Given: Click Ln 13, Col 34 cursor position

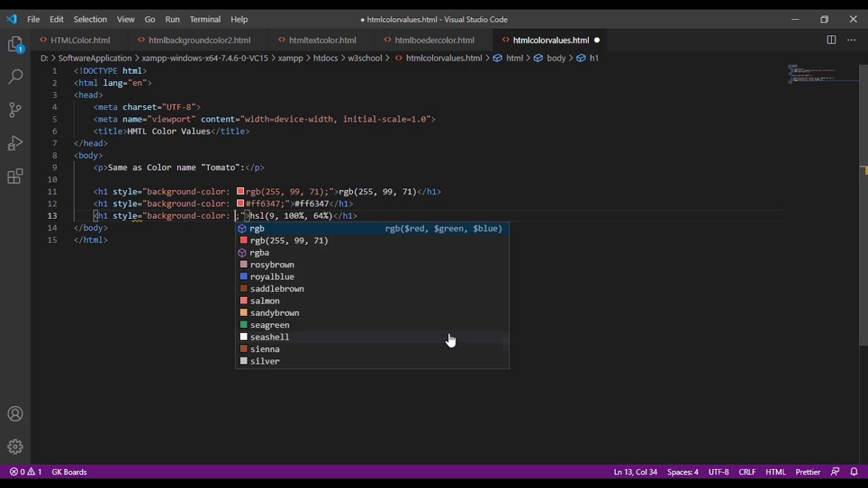Looking at the screenshot, I should point(635,472).
